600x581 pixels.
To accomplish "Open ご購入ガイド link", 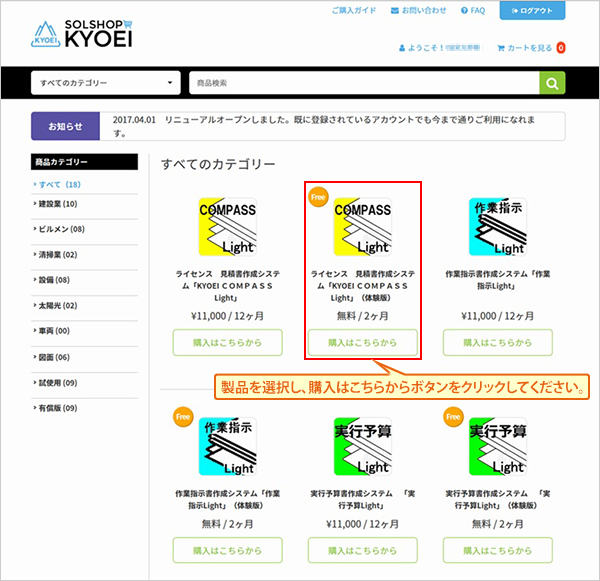I will pos(354,10).
